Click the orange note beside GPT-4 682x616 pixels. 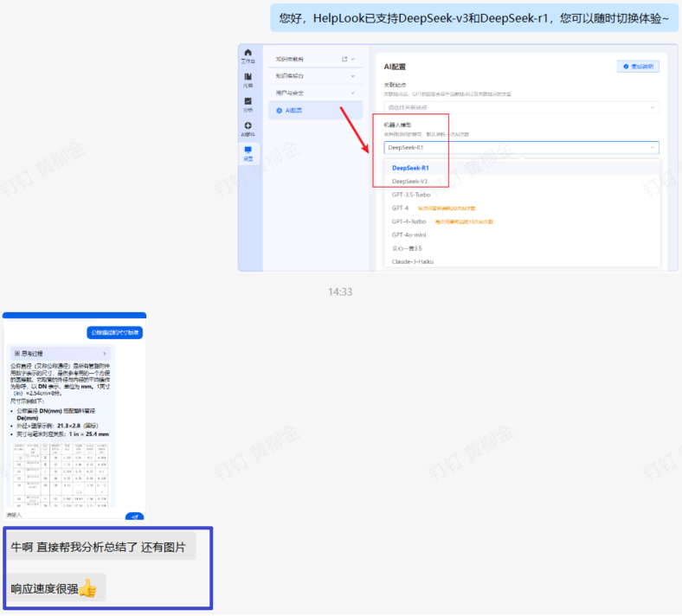[447, 209]
